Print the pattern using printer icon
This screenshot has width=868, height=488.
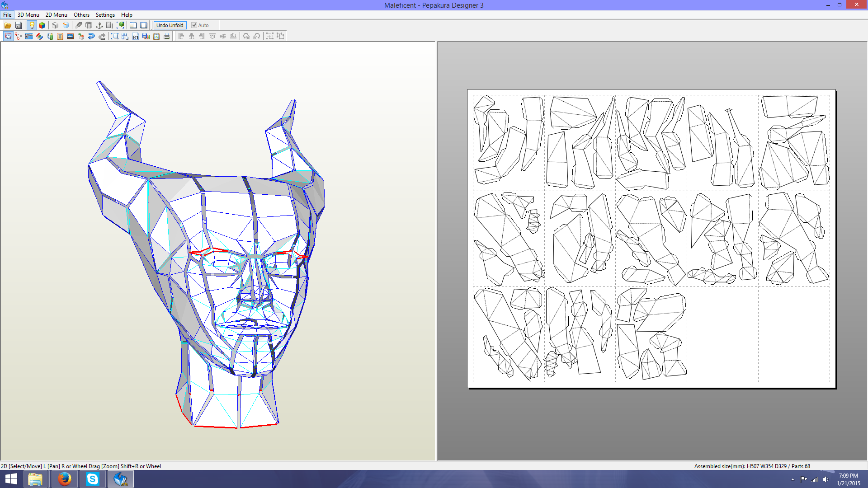pyautogui.click(x=167, y=36)
